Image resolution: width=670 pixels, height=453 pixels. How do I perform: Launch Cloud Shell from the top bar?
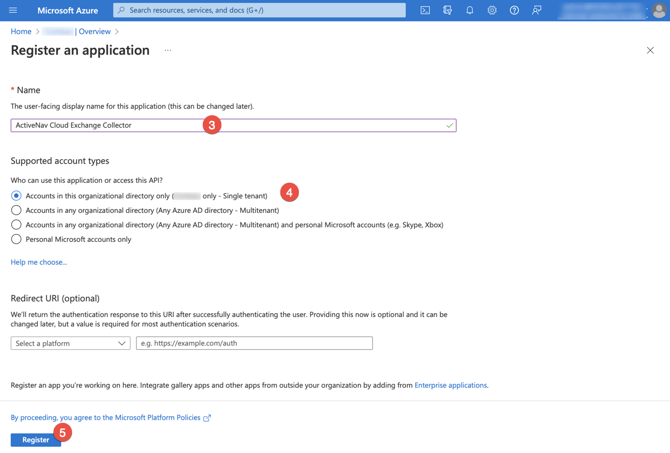click(425, 10)
